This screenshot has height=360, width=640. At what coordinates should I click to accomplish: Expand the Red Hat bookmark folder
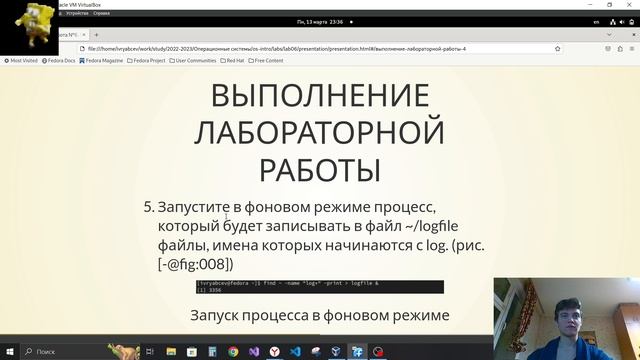[232, 60]
